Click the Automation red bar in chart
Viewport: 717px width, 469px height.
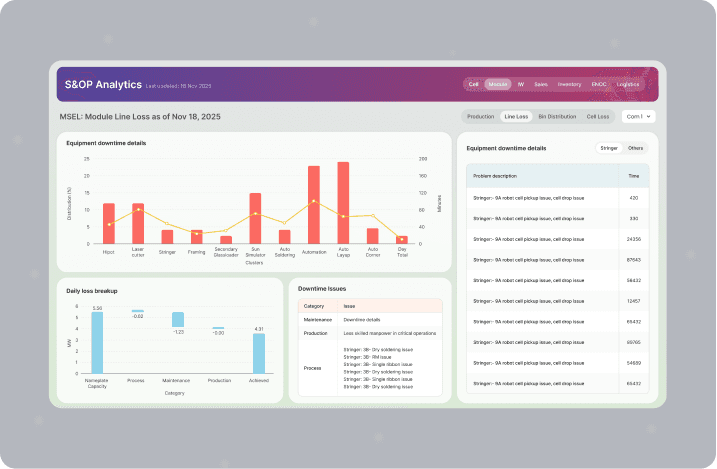pyautogui.click(x=314, y=205)
